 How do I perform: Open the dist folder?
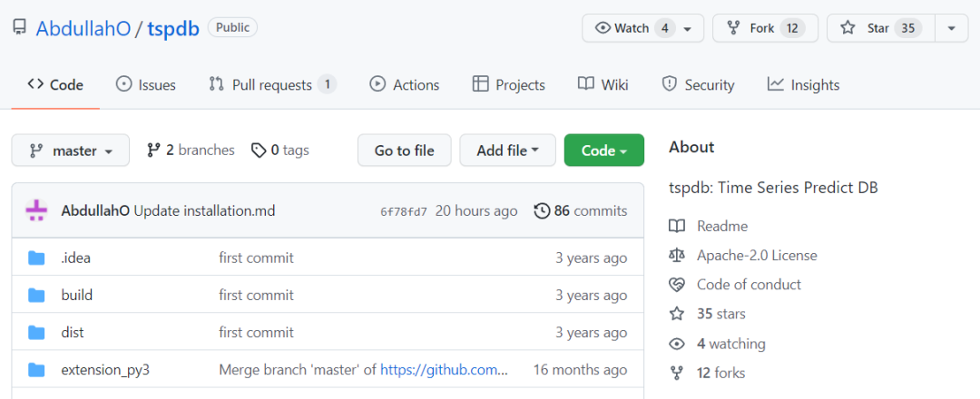73,333
